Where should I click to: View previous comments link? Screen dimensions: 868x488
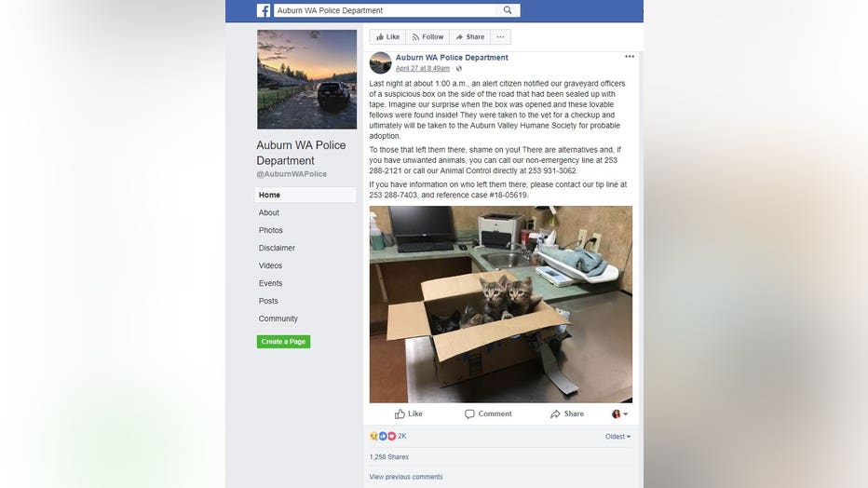pyautogui.click(x=406, y=477)
